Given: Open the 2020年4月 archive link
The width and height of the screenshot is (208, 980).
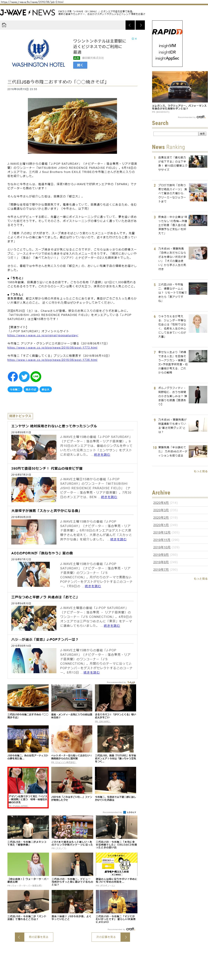Looking at the screenshot, I should [160, 503].
